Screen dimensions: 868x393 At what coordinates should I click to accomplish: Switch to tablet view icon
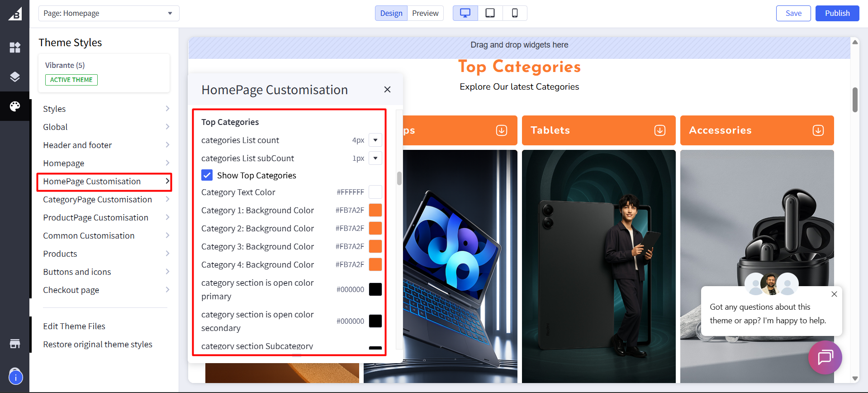pos(490,13)
